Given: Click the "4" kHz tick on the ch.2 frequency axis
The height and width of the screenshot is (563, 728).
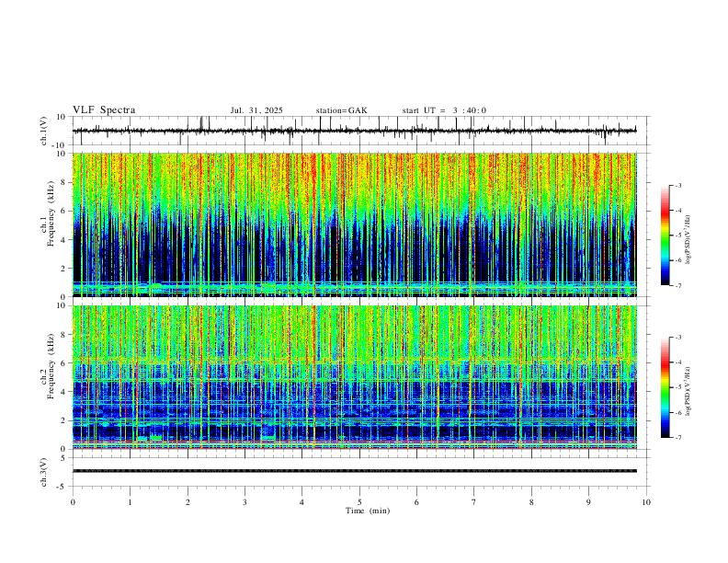Looking at the screenshot, I should (63, 392).
